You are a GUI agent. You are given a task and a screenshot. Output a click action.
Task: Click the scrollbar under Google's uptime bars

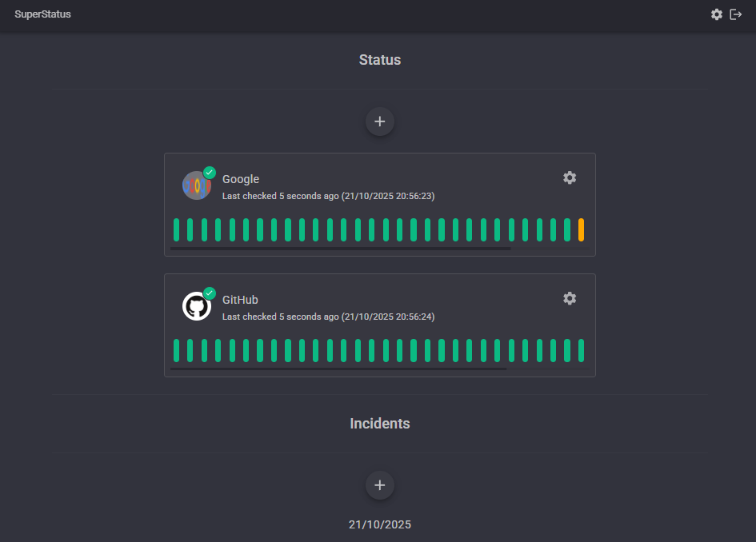pyautogui.click(x=340, y=249)
